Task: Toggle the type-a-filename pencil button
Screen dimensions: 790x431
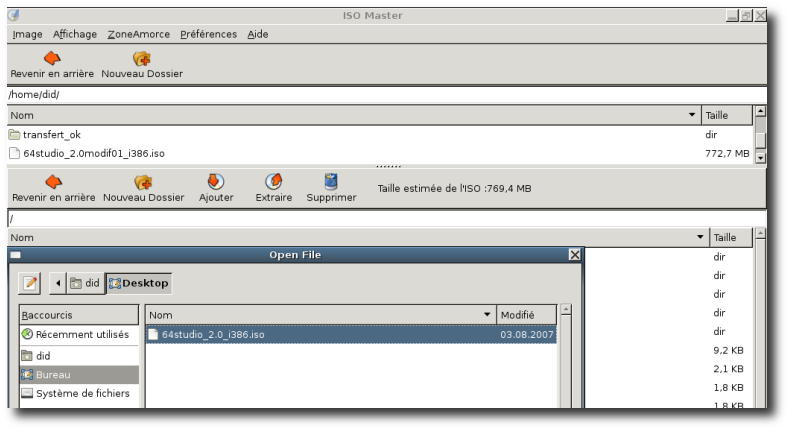Action: point(30,283)
